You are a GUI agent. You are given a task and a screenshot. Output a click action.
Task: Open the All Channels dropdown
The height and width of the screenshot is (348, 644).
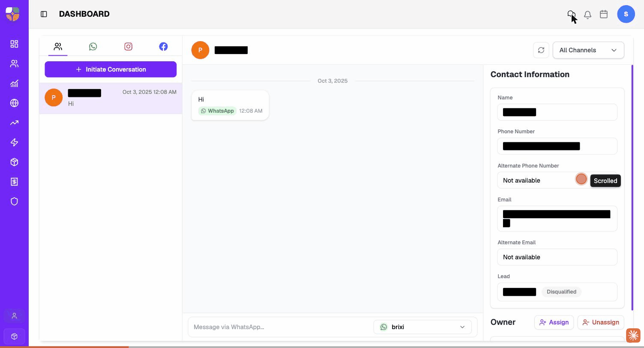click(588, 50)
